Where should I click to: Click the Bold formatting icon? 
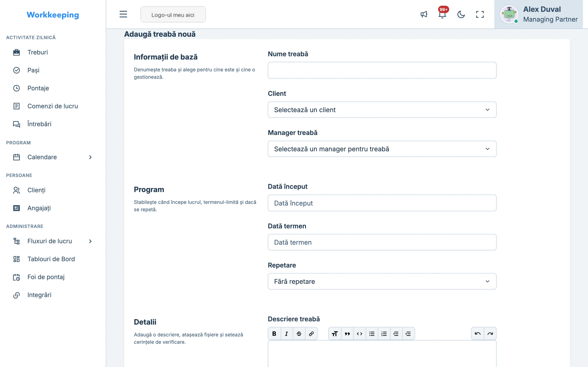click(x=274, y=334)
